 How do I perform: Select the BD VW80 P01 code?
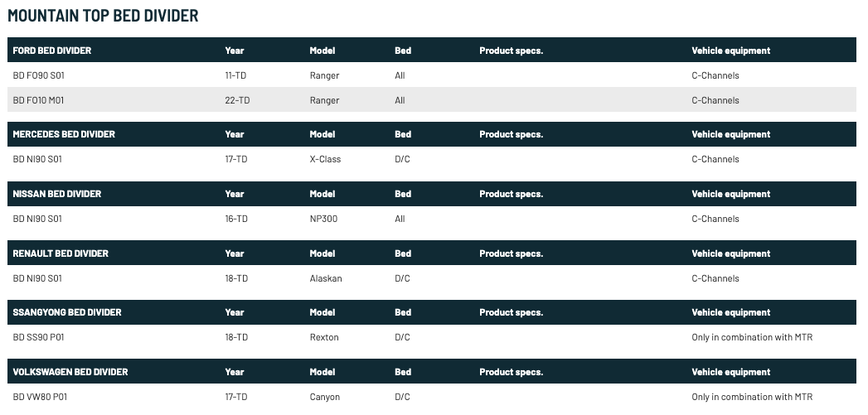(x=40, y=398)
